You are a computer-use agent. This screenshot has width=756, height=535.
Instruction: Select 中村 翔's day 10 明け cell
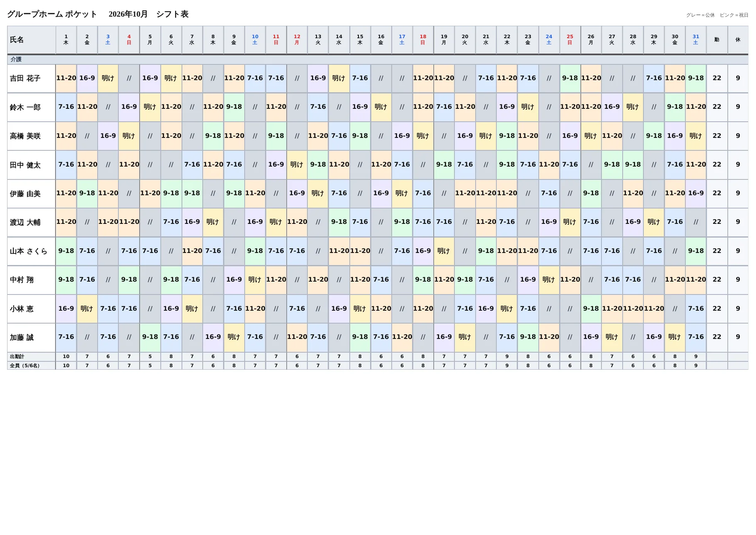coord(255,280)
